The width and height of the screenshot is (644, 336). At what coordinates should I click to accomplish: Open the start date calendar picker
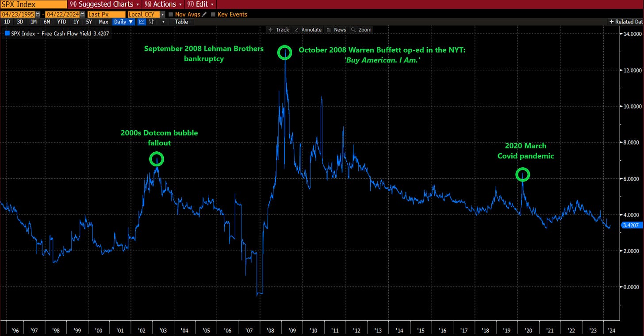click(x=38, y=15)
